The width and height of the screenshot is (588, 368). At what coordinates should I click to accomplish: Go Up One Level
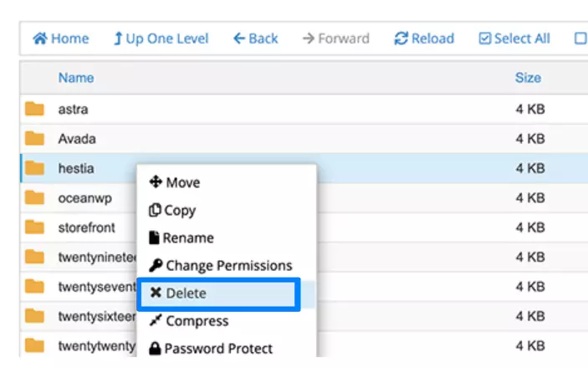[x=161, y=39]
